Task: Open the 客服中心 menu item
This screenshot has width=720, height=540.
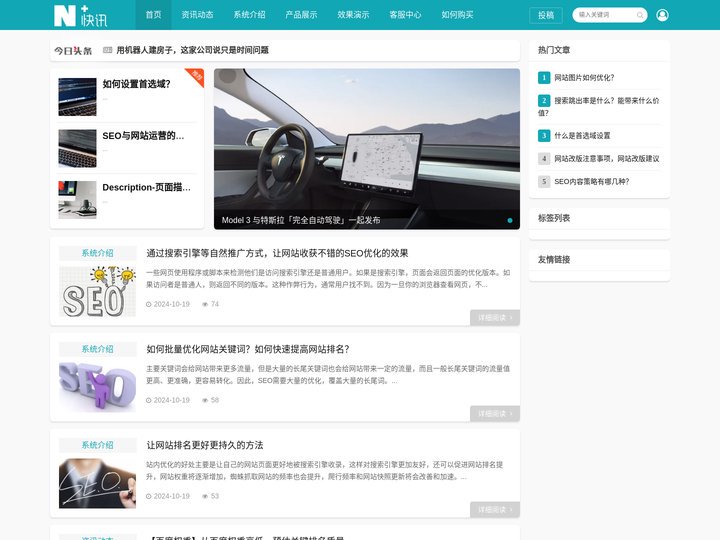Action: coord(405,15)
